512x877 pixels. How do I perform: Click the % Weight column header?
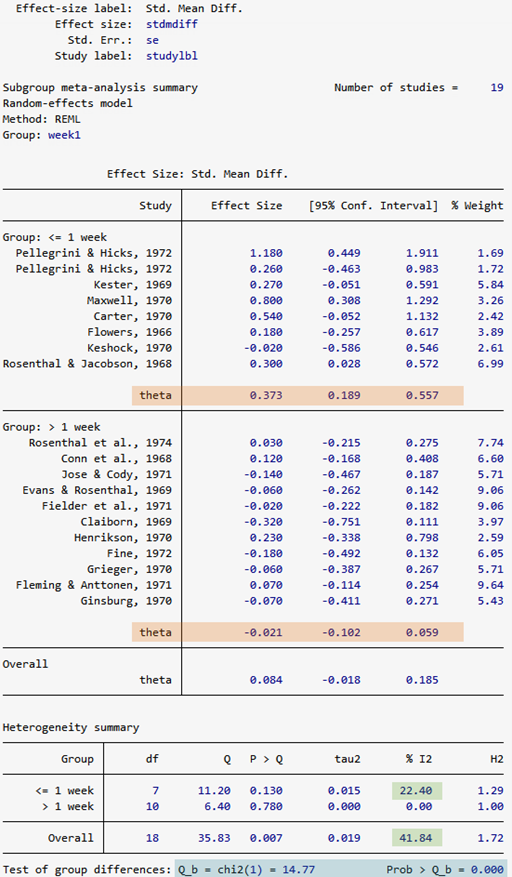tap(477, 205)
